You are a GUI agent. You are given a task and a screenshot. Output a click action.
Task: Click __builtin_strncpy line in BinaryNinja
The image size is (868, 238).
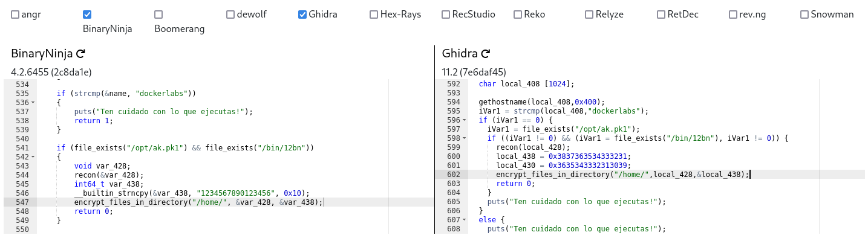[x=192, y=193]
